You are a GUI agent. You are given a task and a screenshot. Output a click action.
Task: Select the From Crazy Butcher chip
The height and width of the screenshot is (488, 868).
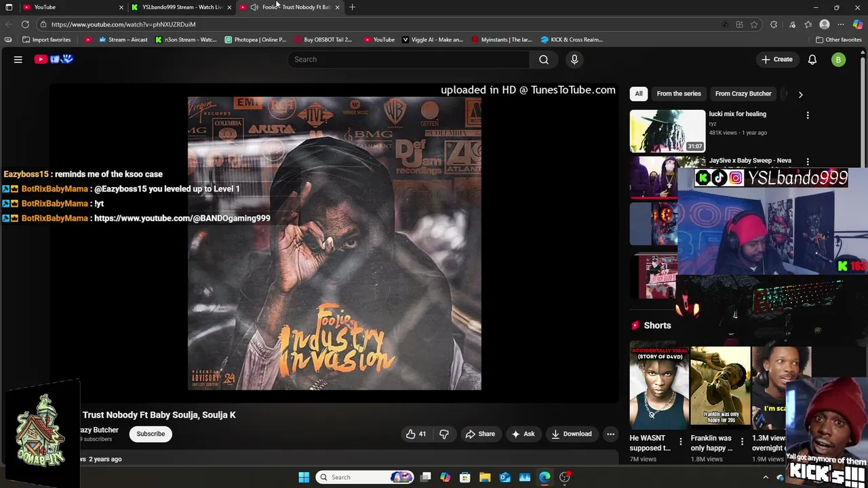(x=743, y=94)
